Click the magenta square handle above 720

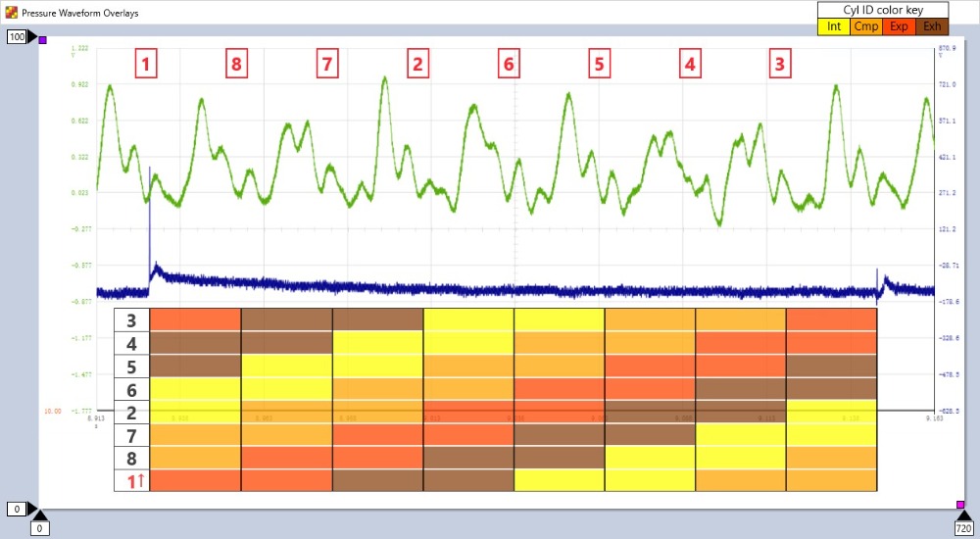pos(960,504)
